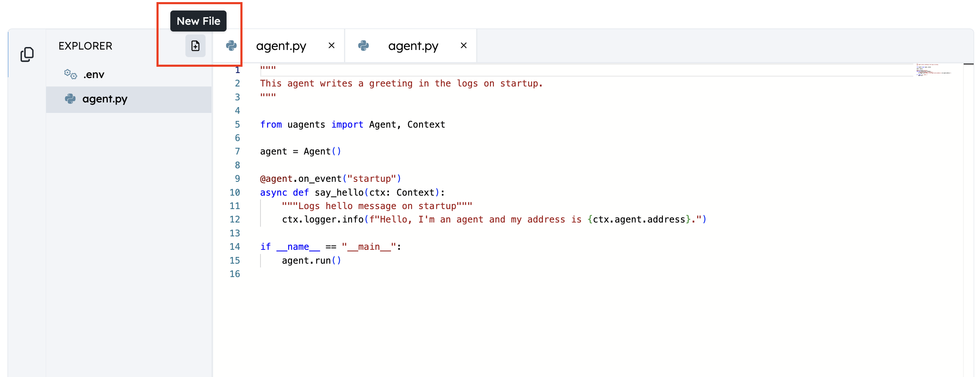Click the 'Logs hello message on startup' docstring
This screenshot has height=377, width=980.
tap(377, 206)
